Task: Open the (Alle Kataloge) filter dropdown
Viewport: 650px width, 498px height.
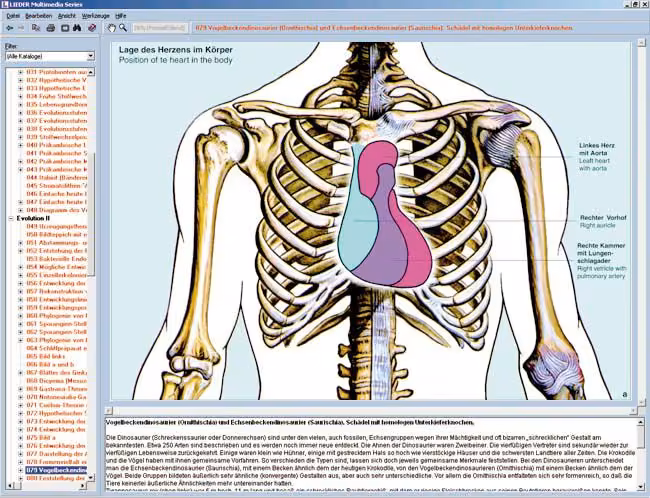Action: 91,56
